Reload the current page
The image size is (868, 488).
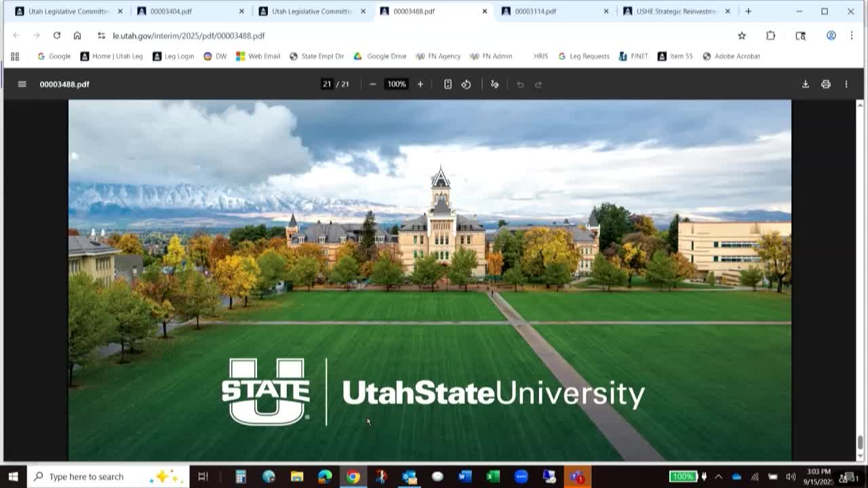57,35
